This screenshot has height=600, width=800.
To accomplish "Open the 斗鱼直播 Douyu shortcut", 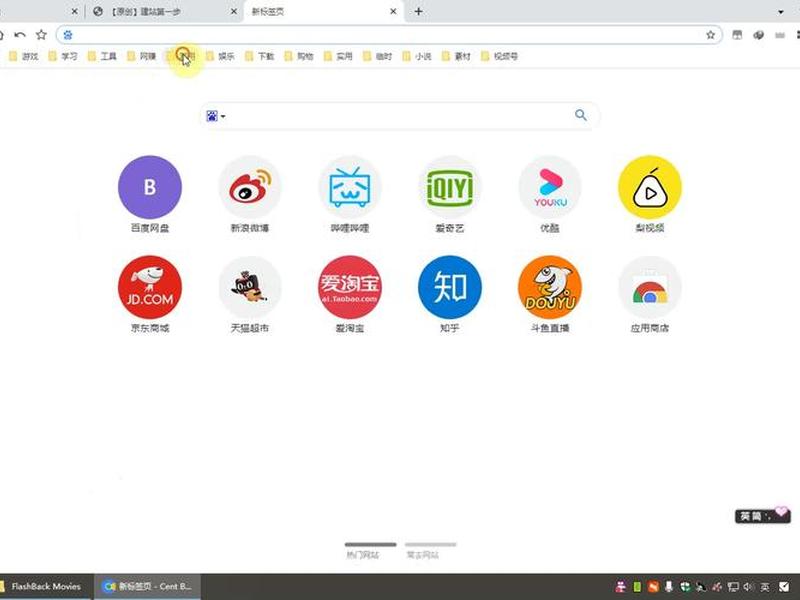I will 549,294.
